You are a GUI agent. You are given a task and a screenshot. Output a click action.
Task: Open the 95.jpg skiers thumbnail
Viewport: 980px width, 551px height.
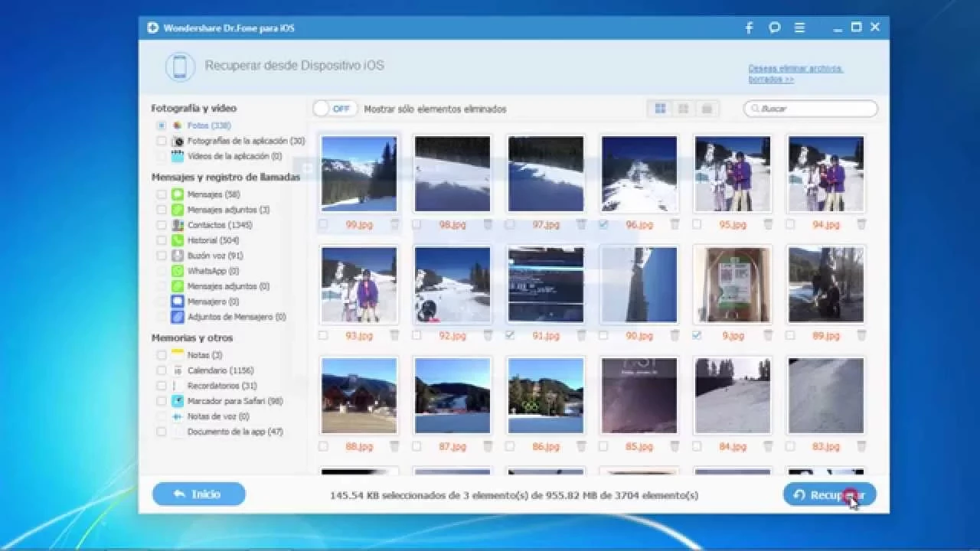733,174
